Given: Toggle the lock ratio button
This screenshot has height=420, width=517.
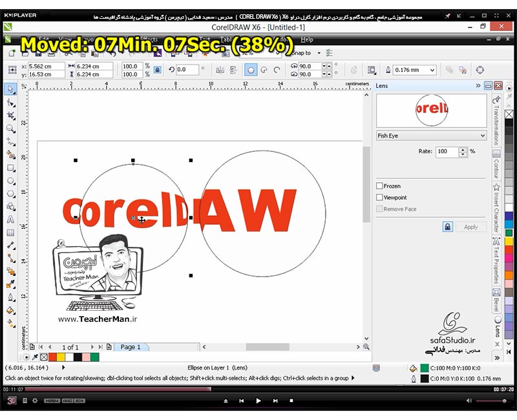Looking at the screenshot, I should click(158, 70).
